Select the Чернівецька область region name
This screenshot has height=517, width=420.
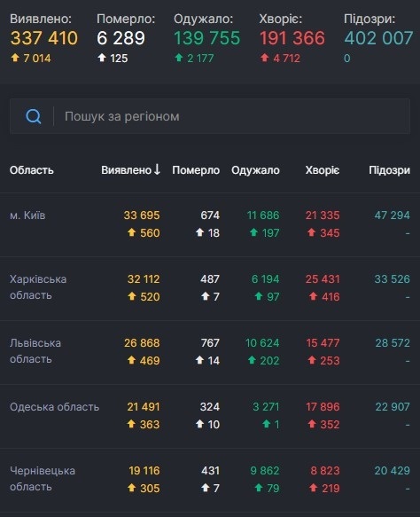click(43, 478)
